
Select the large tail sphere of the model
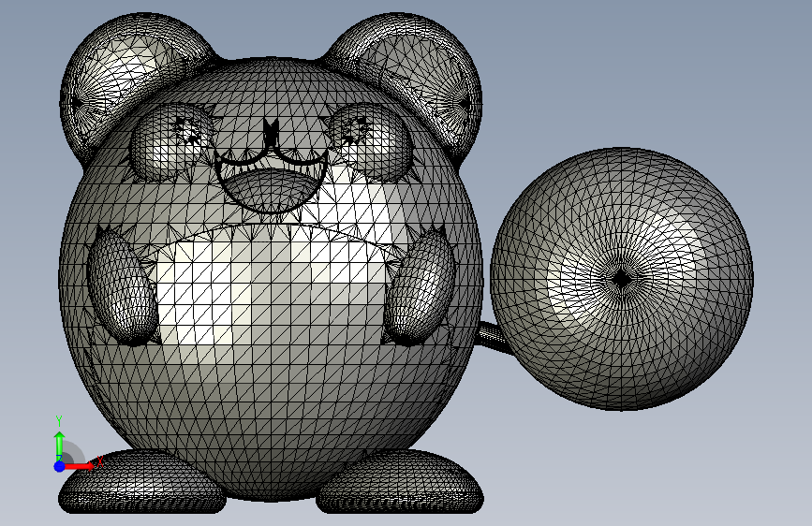pyautogui.click(x=622, y=279)
